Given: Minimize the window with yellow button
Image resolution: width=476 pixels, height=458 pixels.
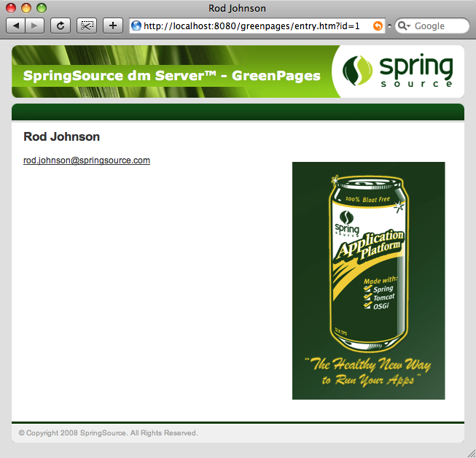Looking at the screenshot, I should pos(26,8).
